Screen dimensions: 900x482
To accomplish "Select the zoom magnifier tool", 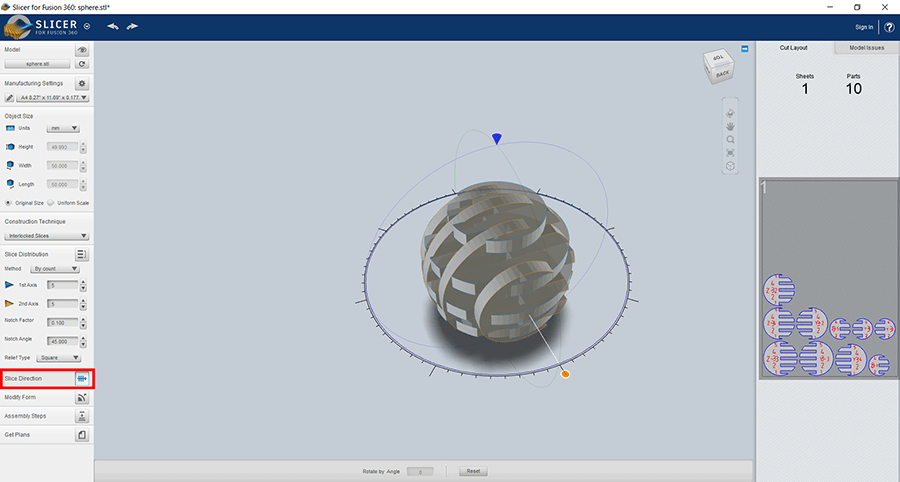I will point(730,140).
